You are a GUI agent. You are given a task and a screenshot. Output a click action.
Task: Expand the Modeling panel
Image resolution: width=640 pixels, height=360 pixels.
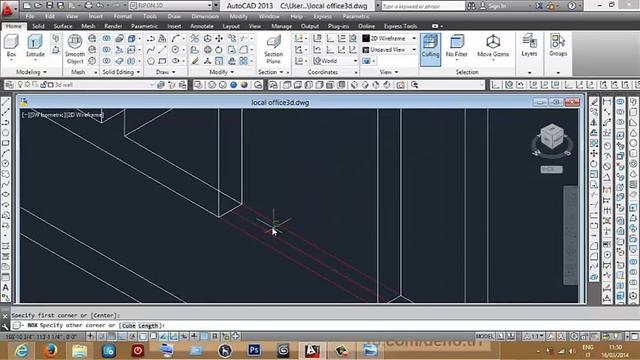31,72
